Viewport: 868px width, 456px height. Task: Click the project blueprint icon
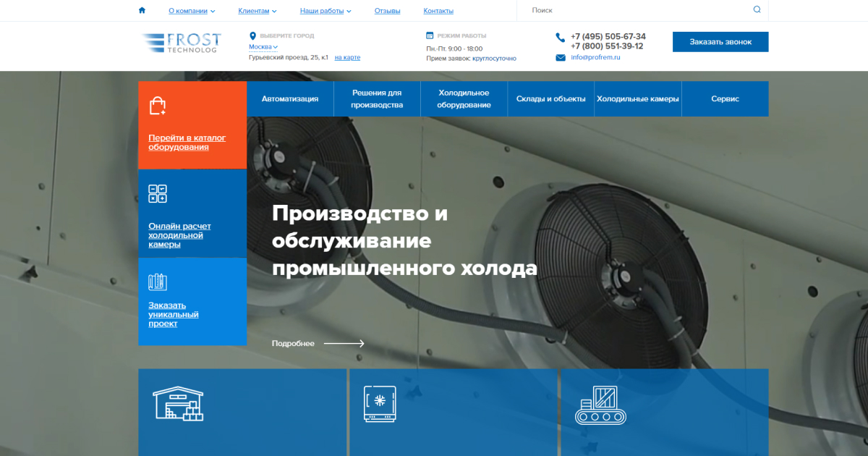pos(158,282)
